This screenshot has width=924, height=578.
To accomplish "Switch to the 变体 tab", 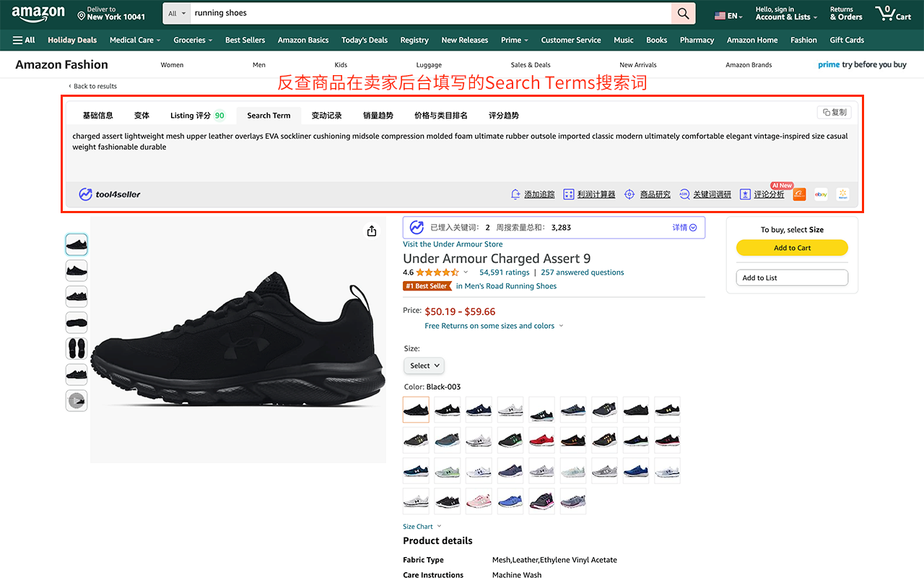I will (141, 116).
